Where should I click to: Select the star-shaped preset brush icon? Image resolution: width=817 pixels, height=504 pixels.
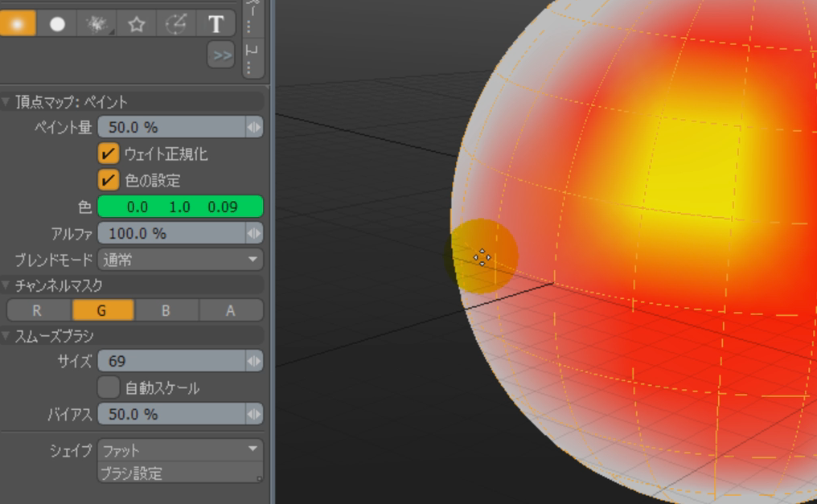pyautogui.click(x=137, y=24)
